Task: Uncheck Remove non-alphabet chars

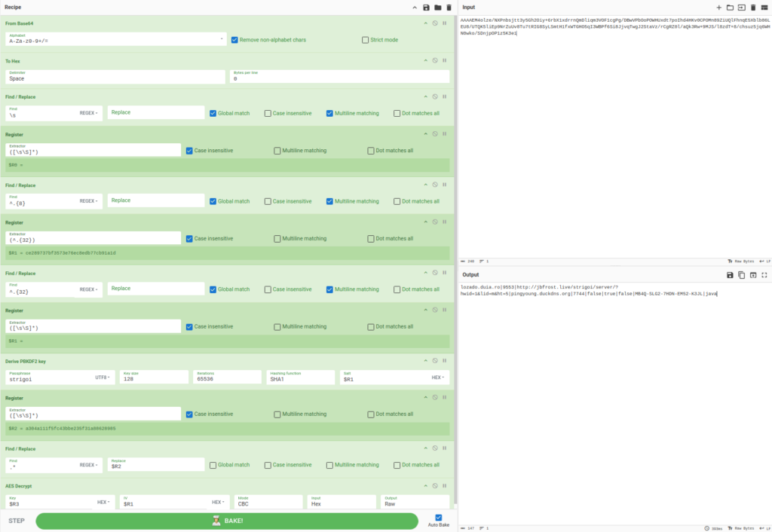Action: tap(235, 40)
